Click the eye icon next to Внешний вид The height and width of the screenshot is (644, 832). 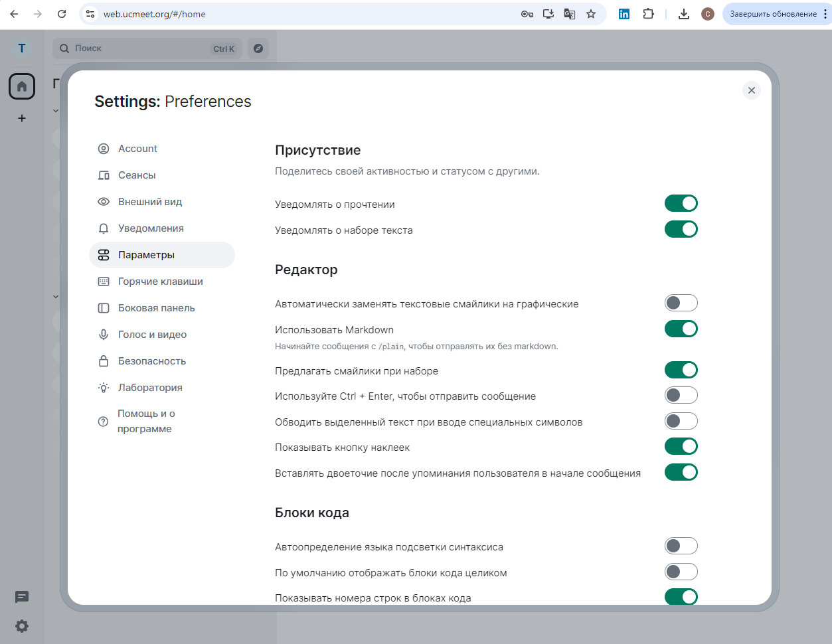coord(104,201)
